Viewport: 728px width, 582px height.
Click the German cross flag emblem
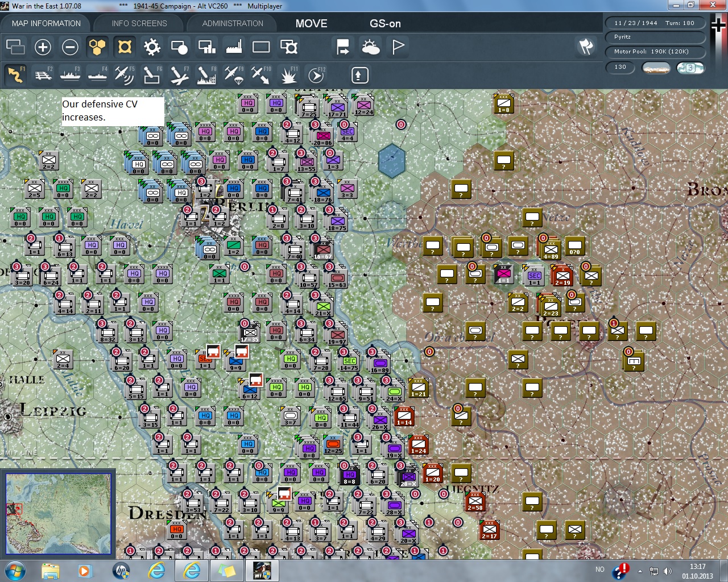(719, 24)
